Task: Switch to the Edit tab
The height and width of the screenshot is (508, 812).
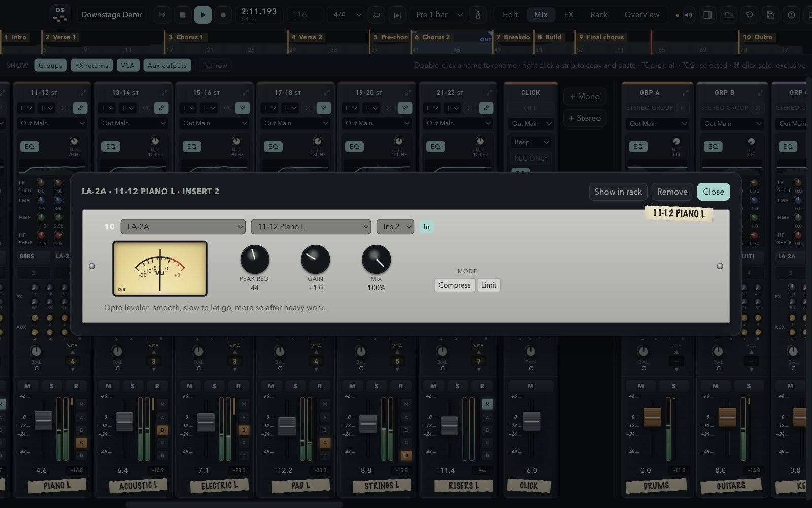Action: click(510, 15)
